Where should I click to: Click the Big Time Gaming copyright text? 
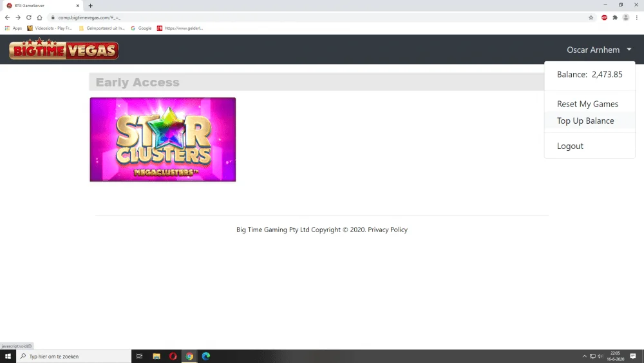[301, 230]
